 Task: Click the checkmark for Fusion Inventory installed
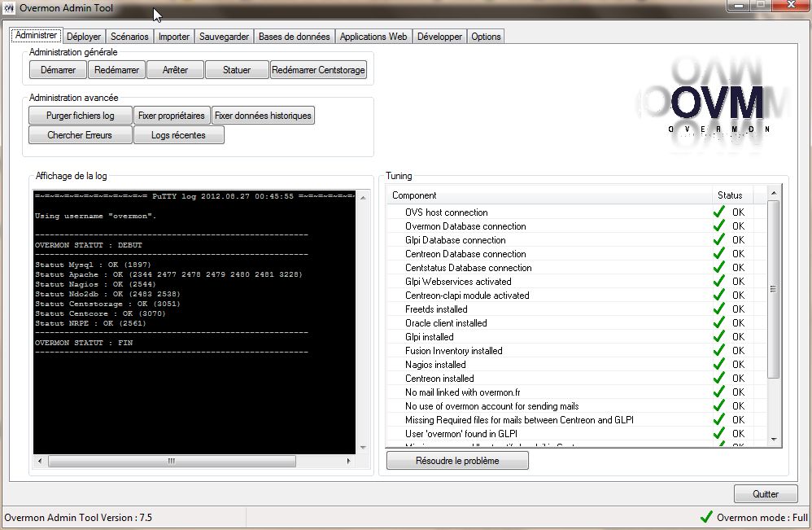click(718, 350)
